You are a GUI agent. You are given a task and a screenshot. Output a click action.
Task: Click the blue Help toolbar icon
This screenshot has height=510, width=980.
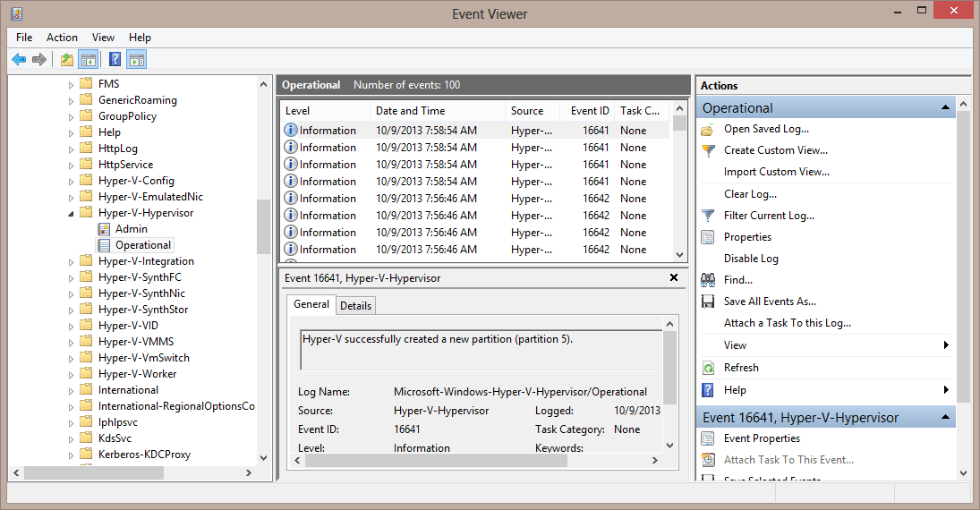115,60
